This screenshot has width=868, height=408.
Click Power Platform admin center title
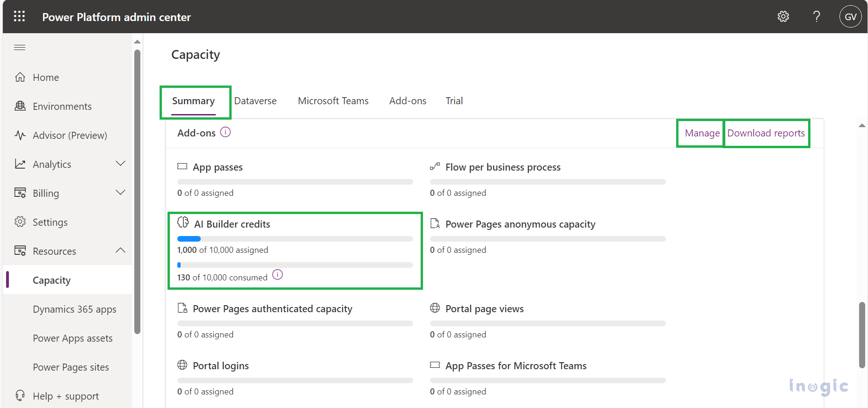click(117, 17)
